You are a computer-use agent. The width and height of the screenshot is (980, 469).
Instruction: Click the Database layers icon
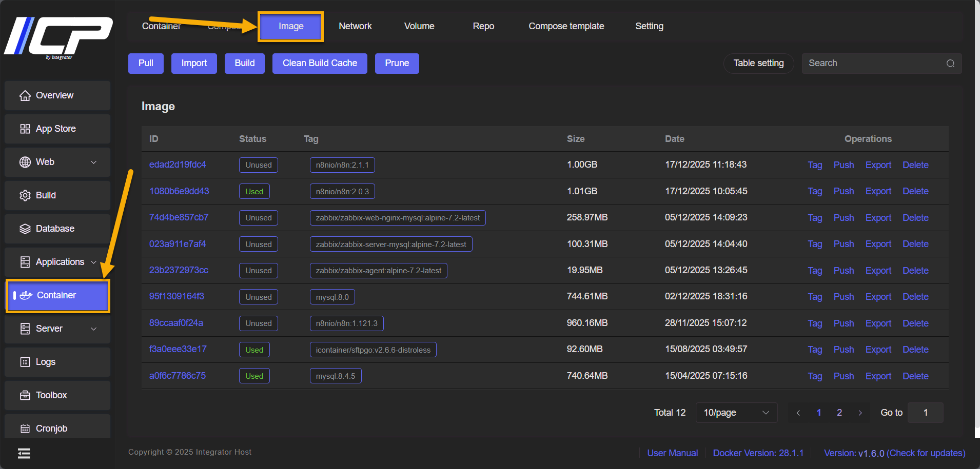coord(25,229)
